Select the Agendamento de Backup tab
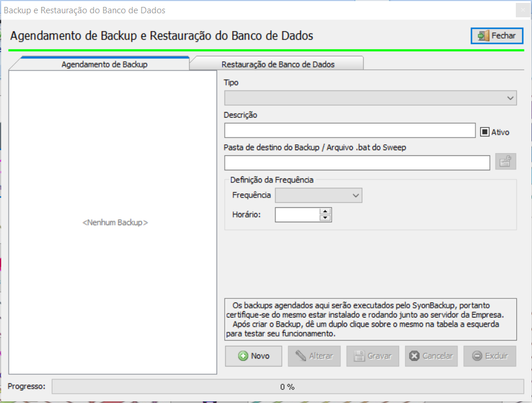Viewport: 532px width, 403px height. pos(104,64)
